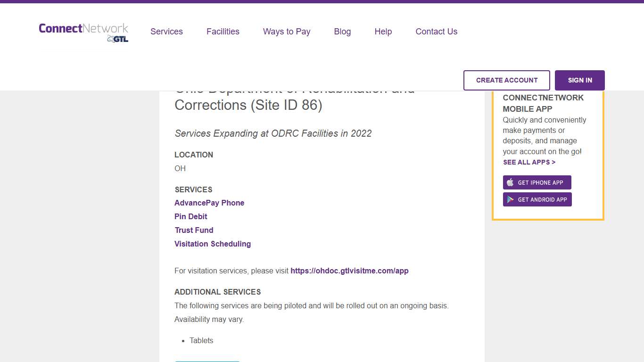Click the teal button at the page bottom
The height and width of the screenshot is (362, 644).
(207, 360)
